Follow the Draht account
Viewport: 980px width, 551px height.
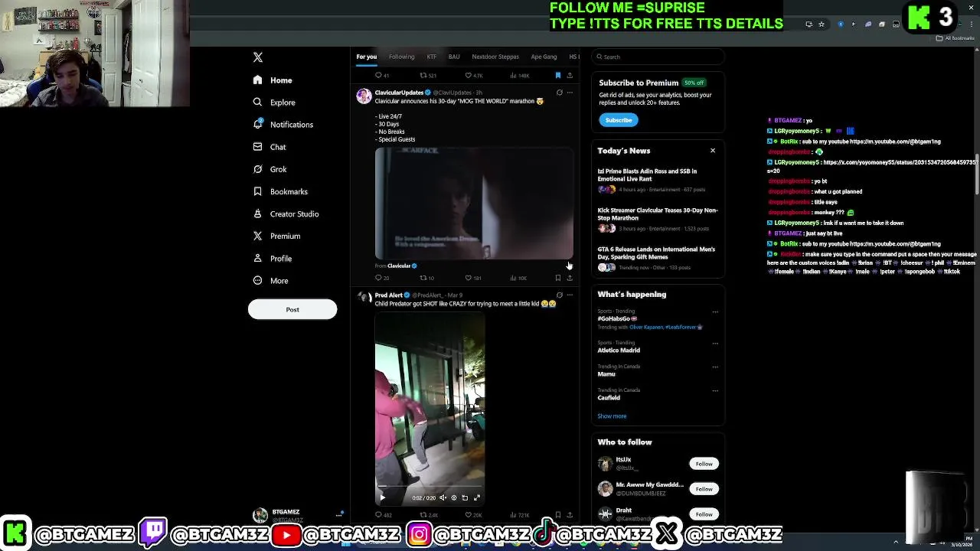(704, 514)
